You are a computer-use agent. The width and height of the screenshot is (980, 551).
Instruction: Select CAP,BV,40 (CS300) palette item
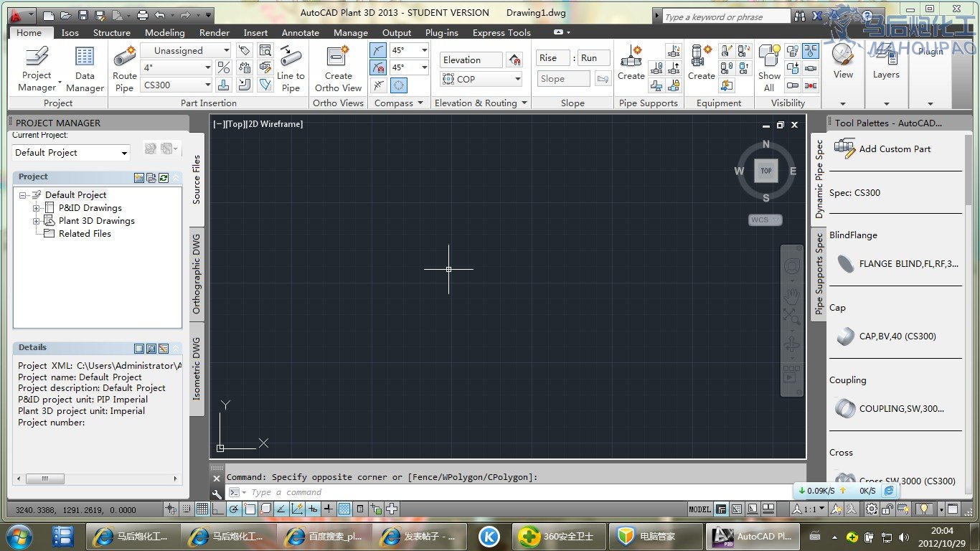tap(885, 336)
